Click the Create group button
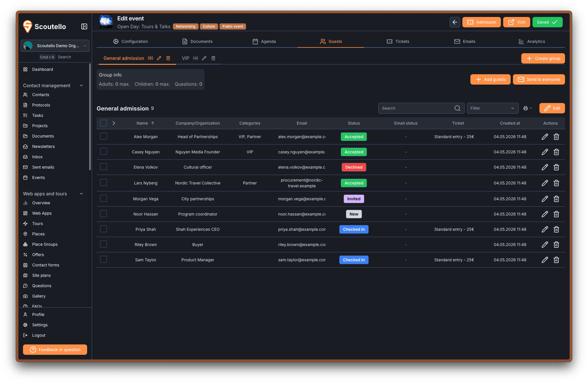This screenshot has height=383, width=588. click(x=543, y=58)
